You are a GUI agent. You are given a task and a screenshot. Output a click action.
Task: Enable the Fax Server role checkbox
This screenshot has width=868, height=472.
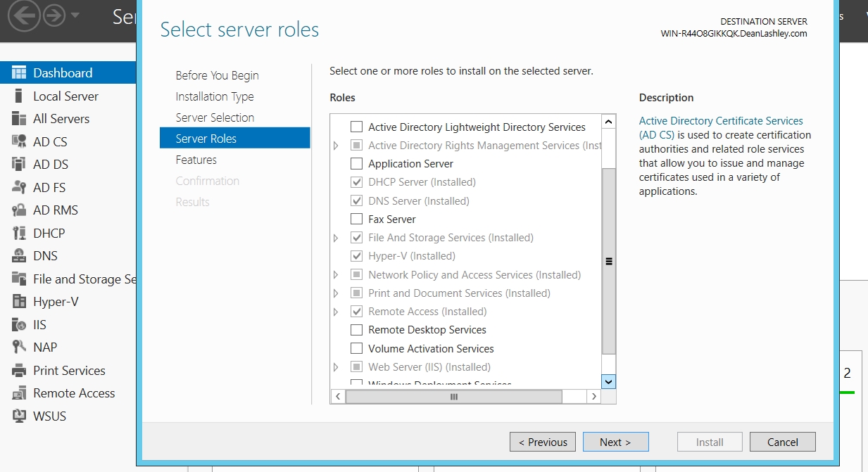(357, 219)
